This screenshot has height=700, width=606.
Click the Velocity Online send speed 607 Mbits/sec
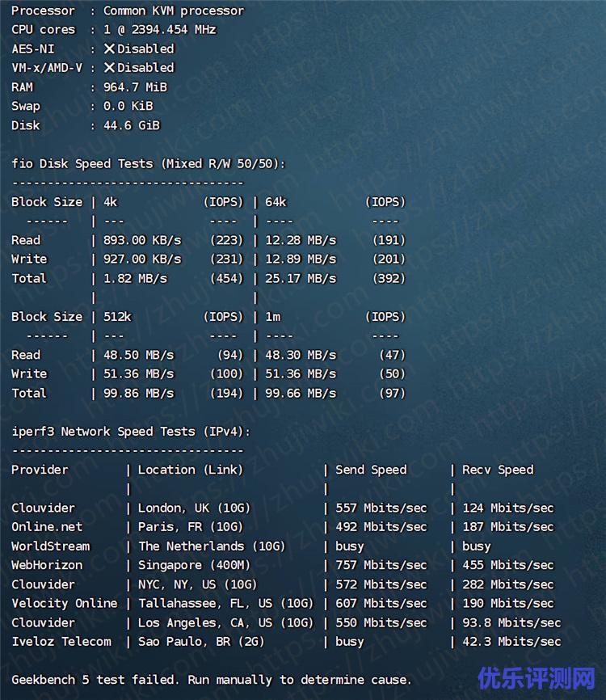(381, 603)
